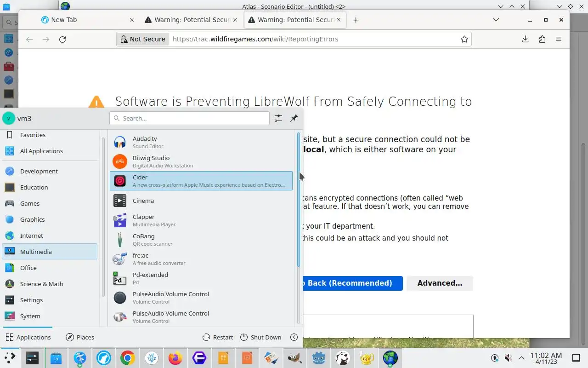This screenshot has width=588, height=368.
Task: Open Education category
Action: pyautogui.click(x=50, y=187)
